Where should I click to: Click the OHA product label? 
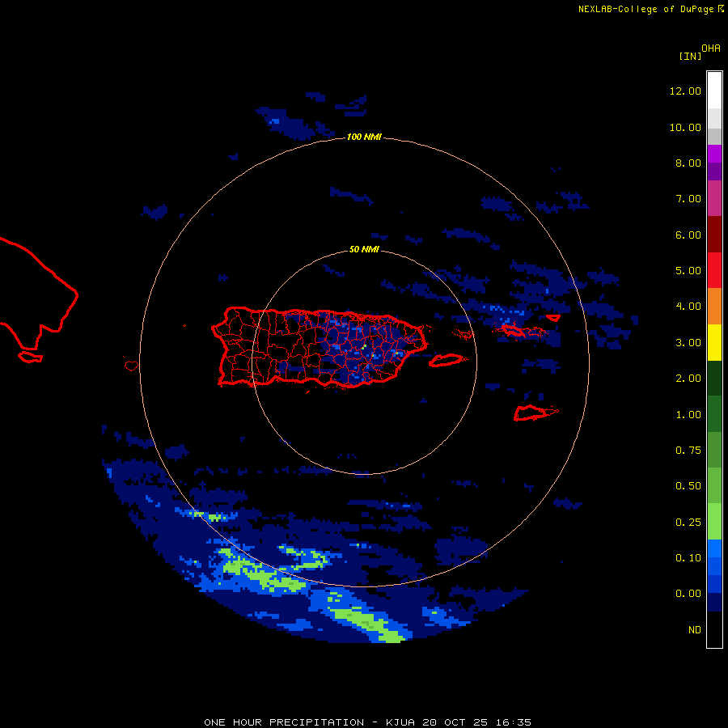click(711, 49)
